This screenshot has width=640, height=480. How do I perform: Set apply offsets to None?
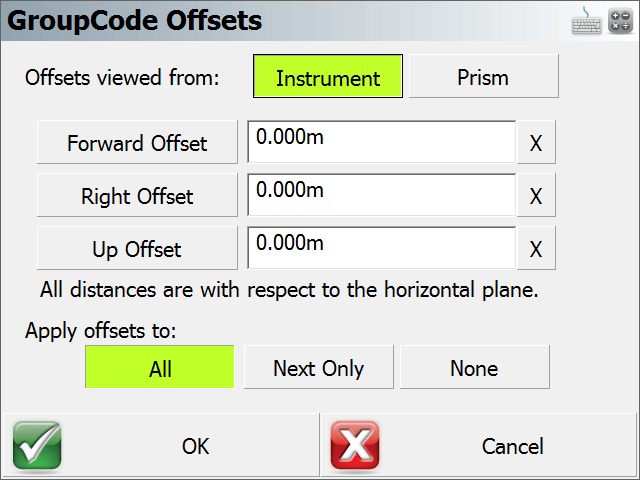pyautogui.click(x=475, y=367)
